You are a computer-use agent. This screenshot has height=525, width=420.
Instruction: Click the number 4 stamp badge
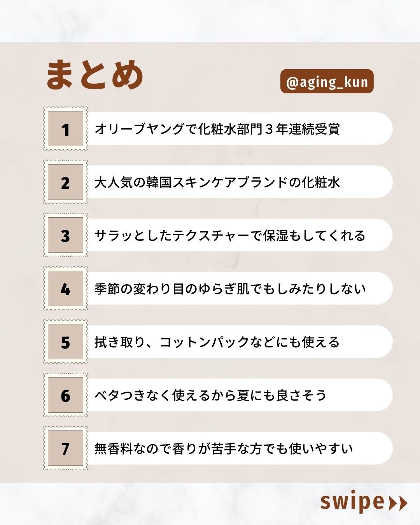pos(65,289)
